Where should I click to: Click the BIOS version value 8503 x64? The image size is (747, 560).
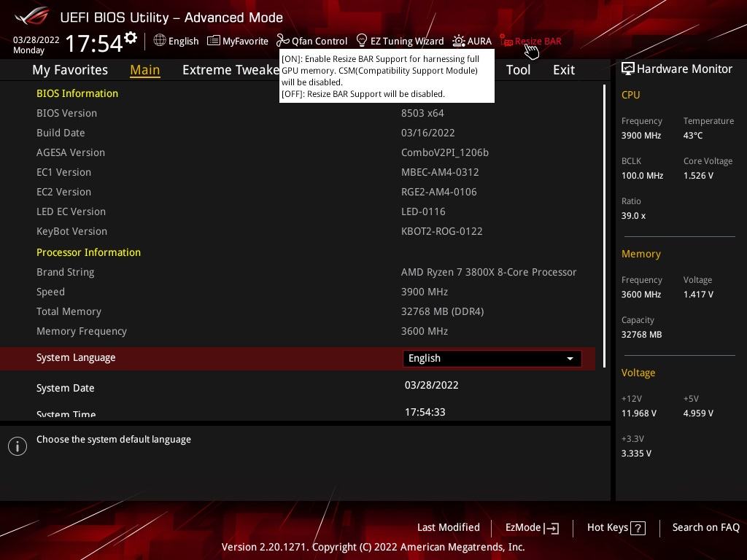[422, 113]
